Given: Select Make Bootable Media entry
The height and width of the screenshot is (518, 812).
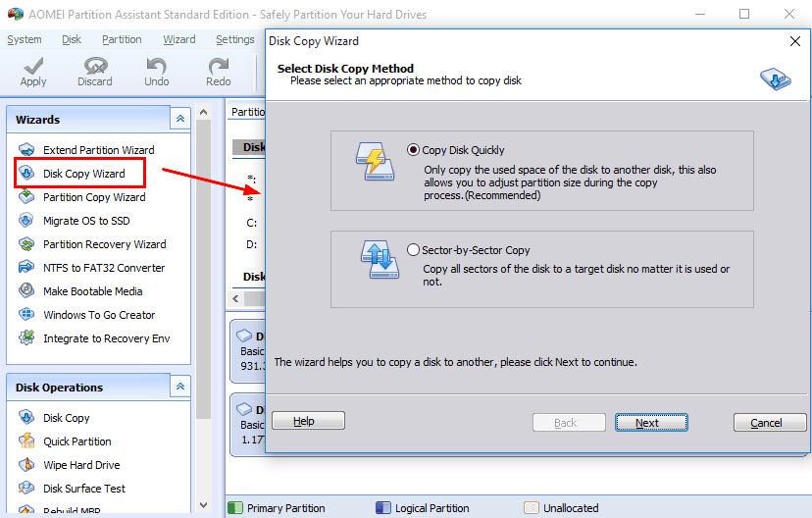Looking at the screenshot, I should point(93,291).
